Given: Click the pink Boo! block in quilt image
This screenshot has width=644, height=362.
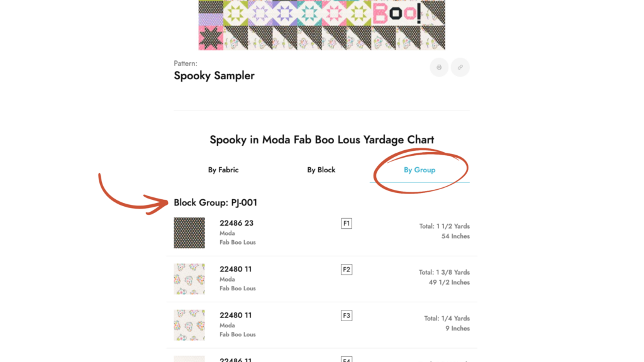Looking at the screenshot, I should click(396, 13).
